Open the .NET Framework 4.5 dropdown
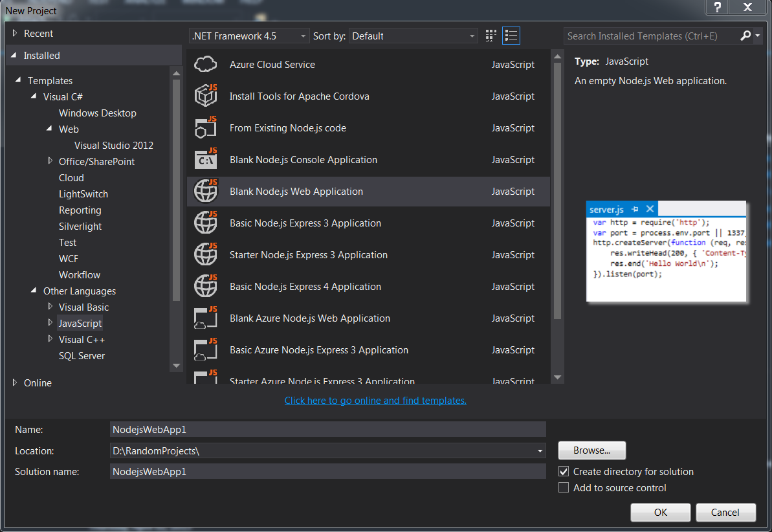This screenshot has width=772, height=532. [303, 36]
